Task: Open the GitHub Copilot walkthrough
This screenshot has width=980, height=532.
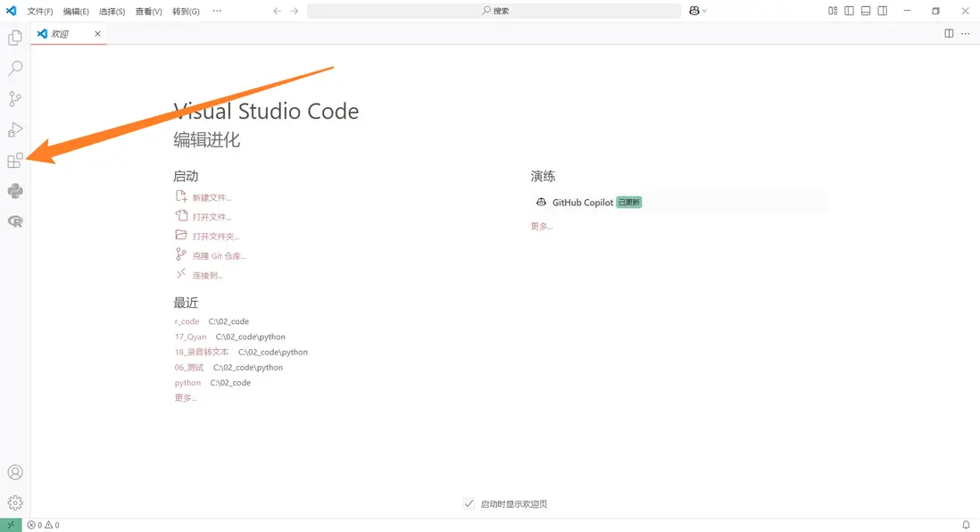Action: coord(678,203)
